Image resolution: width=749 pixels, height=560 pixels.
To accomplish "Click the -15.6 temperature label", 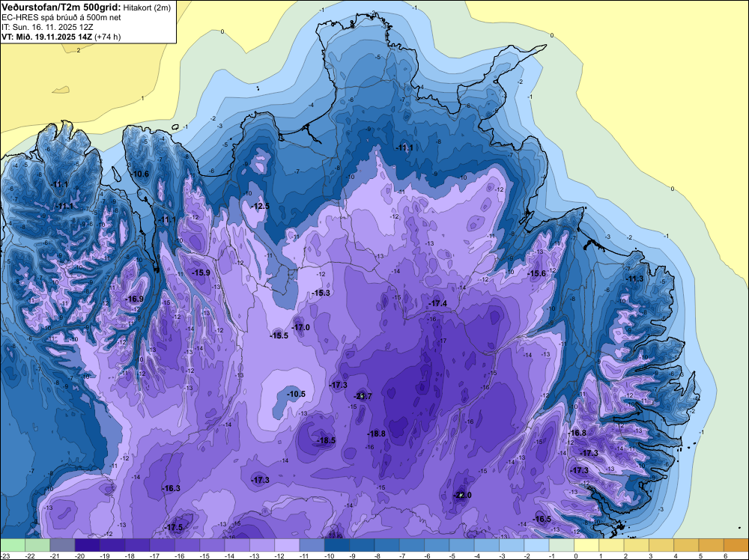I will 536,273.
